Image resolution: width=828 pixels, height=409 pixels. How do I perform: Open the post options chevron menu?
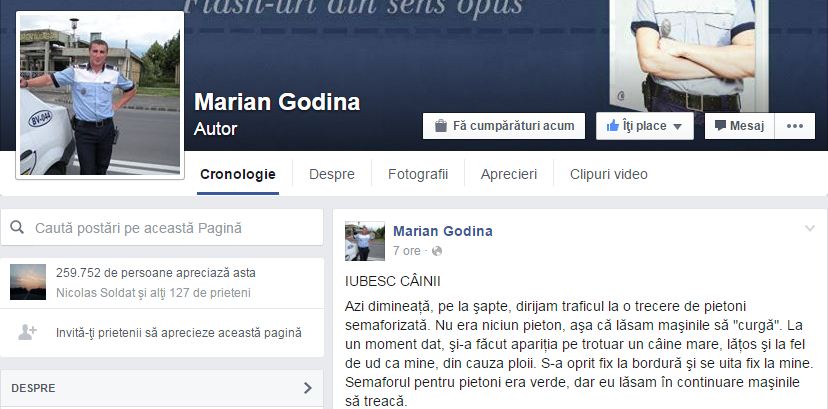[x=810, y=229]
